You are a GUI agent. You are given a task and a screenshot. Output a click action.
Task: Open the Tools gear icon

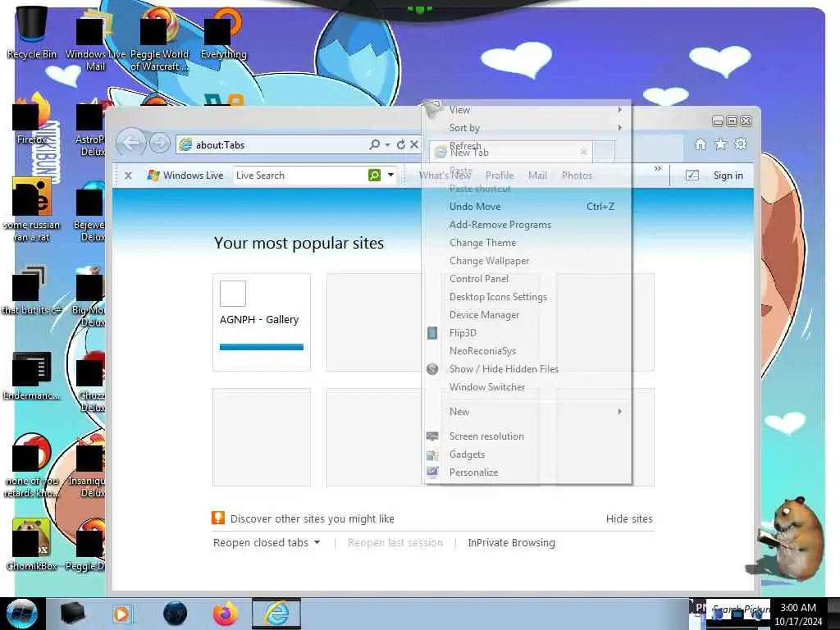point(741,144)
